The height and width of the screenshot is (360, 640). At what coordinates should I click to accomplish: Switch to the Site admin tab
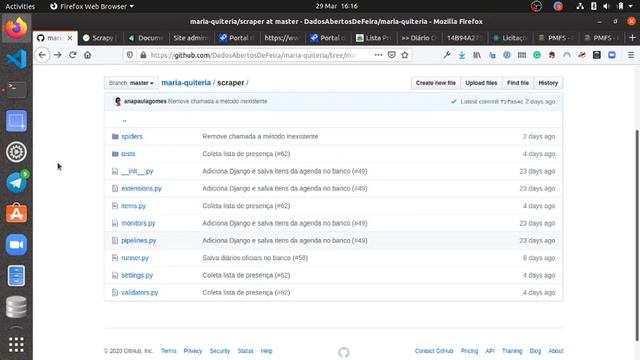point(190,38)
